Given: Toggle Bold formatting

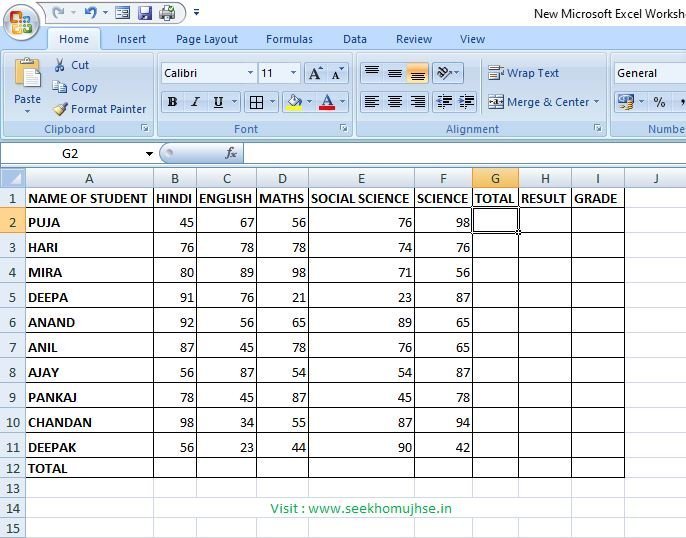Looking at the screenshot, I should click(172, 102).
